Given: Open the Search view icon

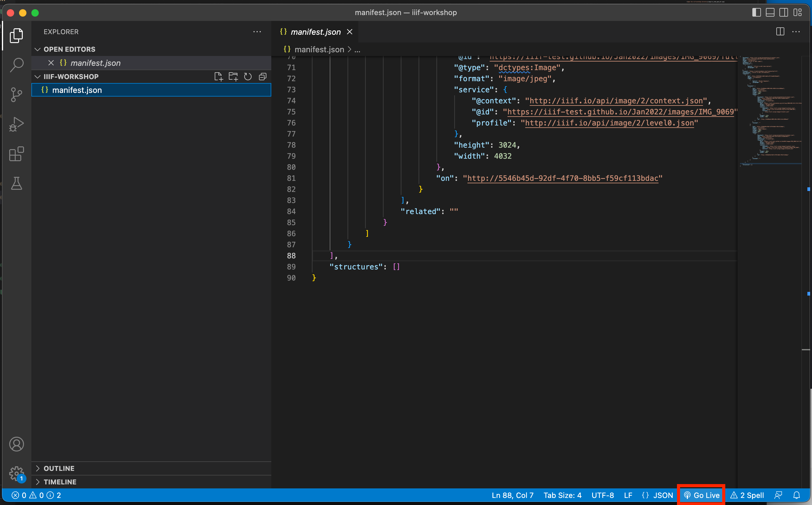Looking at the screenshot, I should (x=16, y=65).
